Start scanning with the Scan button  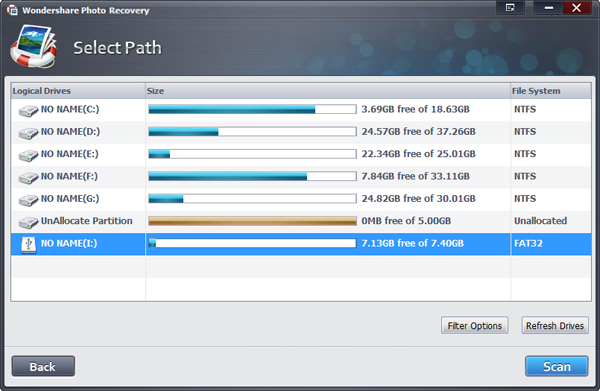(x=557, y=366)
